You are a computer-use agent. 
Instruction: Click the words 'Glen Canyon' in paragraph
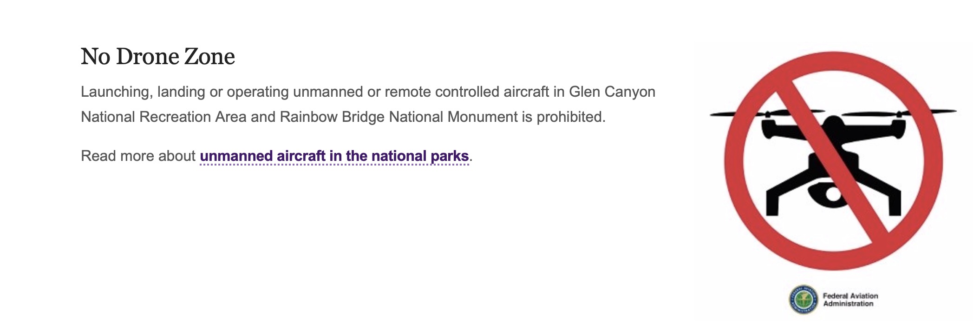click(x=612, y=92)
